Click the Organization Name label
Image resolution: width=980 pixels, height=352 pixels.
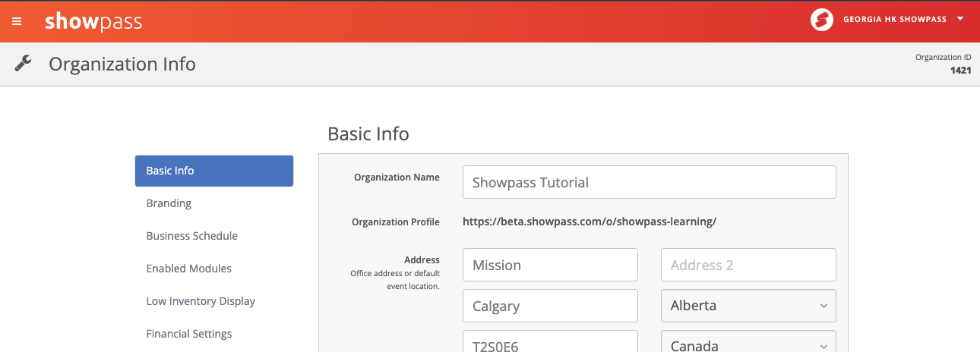point(397,177)
